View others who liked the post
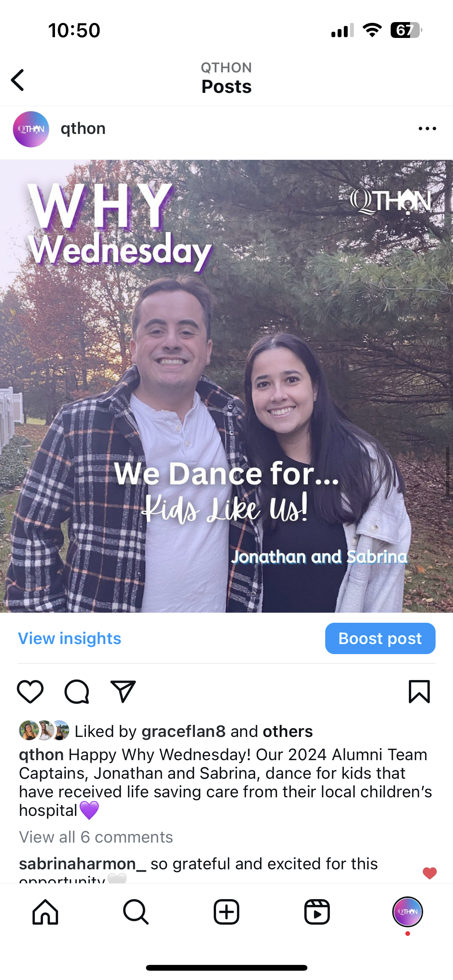Image resolution: width=453 pixels, height=980 pixels. coord(288,732)
